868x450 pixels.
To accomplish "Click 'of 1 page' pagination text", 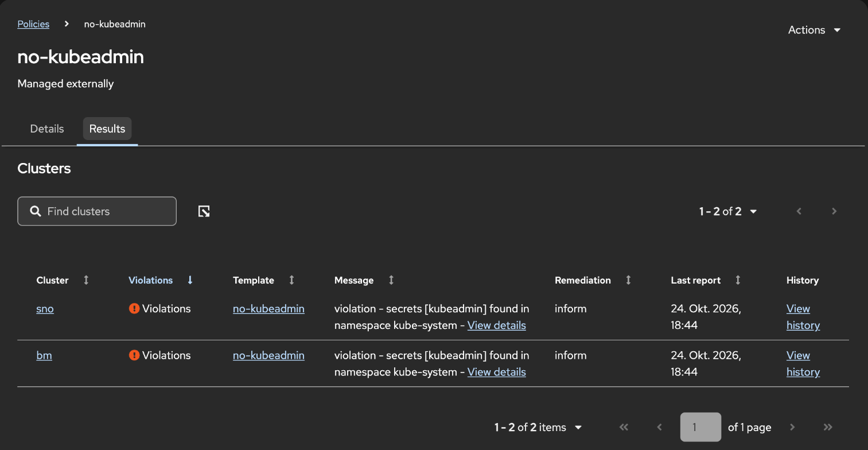I will [750, 427].
